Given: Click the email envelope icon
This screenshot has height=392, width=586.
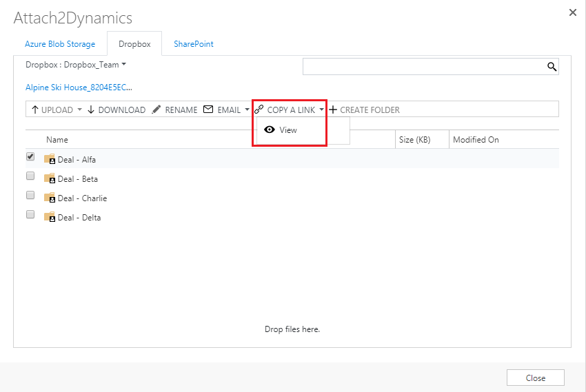Looking at the screenshot, I should pos(208,109).
